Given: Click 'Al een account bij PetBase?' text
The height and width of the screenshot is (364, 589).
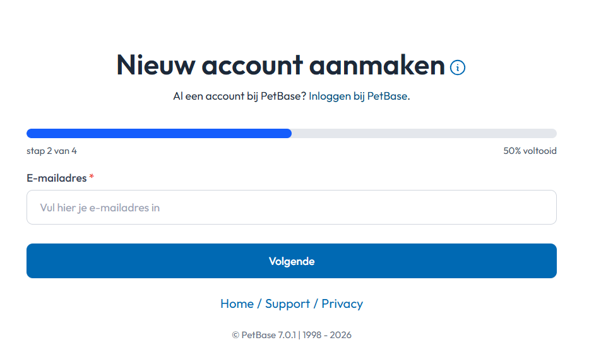Looking at the screenshot, I should (x=239, y=97).
